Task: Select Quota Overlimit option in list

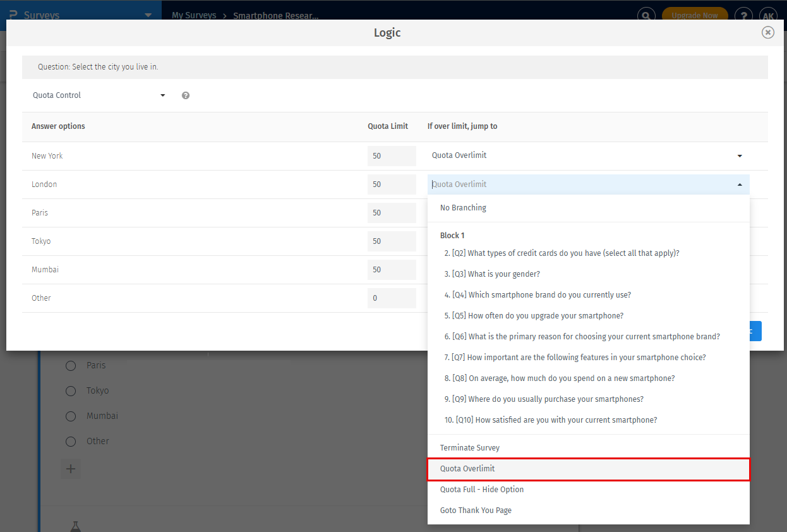Action: click(589, 469)
